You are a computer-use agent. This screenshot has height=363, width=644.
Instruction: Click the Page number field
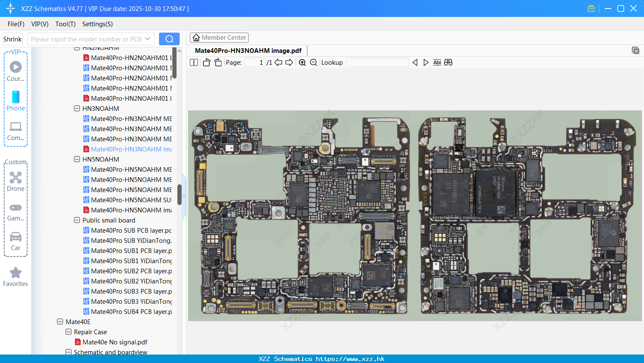(255, 63)
